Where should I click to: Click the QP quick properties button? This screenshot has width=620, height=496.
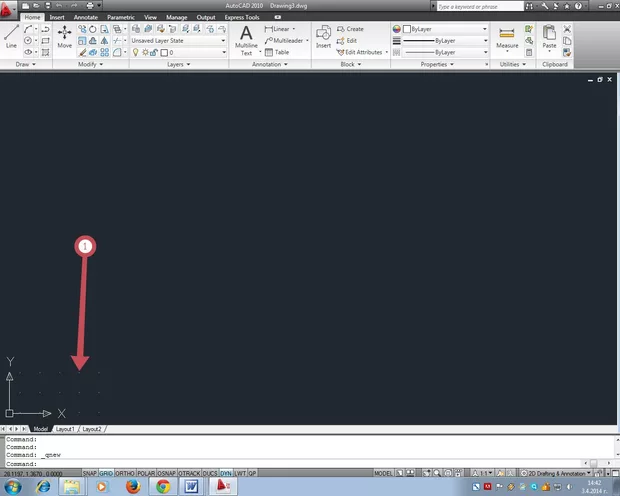click(252, 473)
